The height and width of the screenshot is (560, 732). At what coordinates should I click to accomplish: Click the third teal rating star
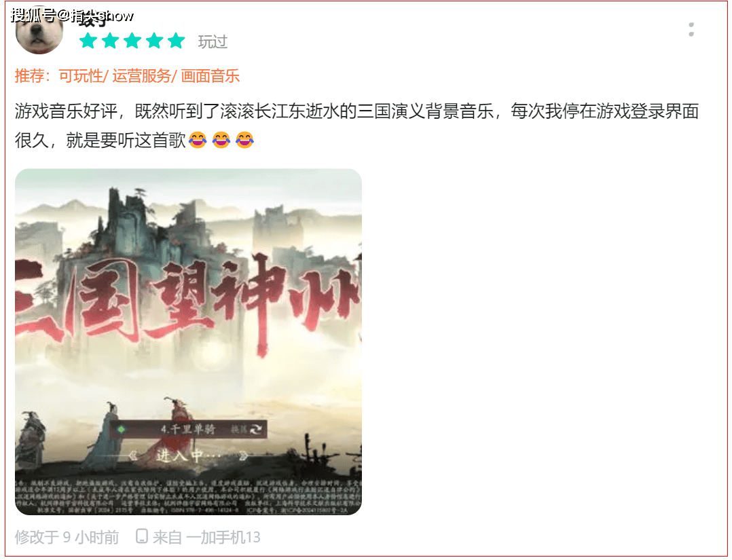point(132,41)
